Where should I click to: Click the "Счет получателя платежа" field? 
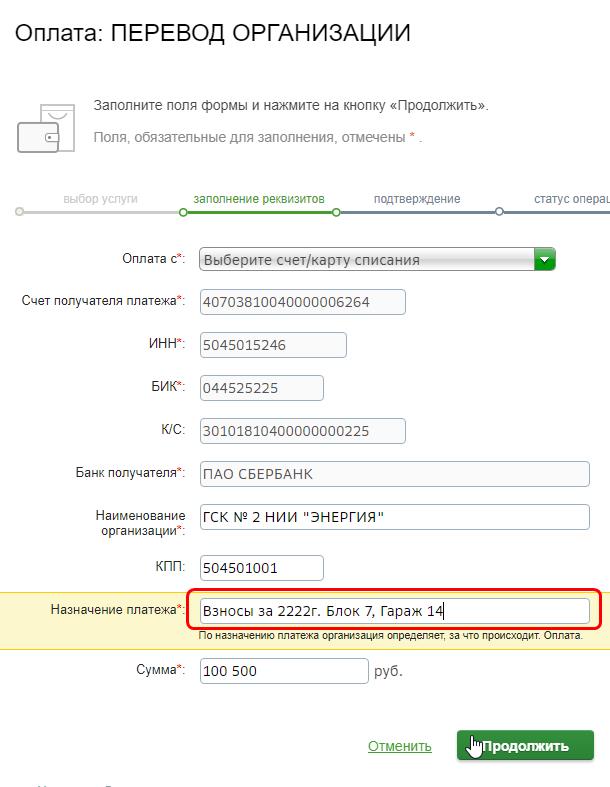tap(303, 302)
